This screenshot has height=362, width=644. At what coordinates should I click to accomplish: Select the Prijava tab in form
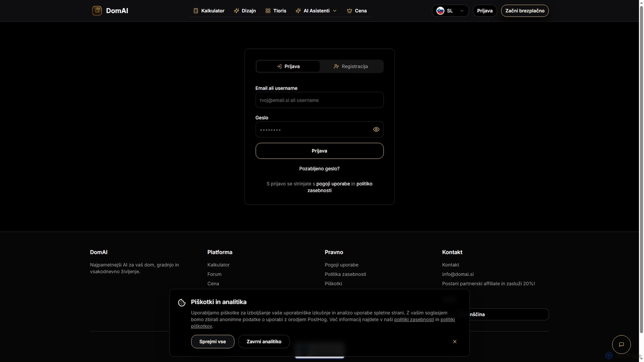tap(288, 66)
